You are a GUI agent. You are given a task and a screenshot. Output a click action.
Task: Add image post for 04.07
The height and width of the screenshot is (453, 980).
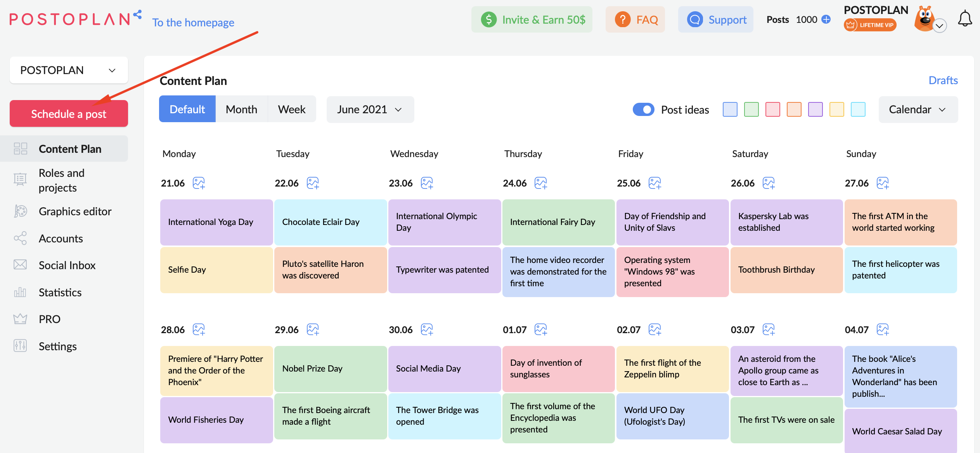point(883,330)
